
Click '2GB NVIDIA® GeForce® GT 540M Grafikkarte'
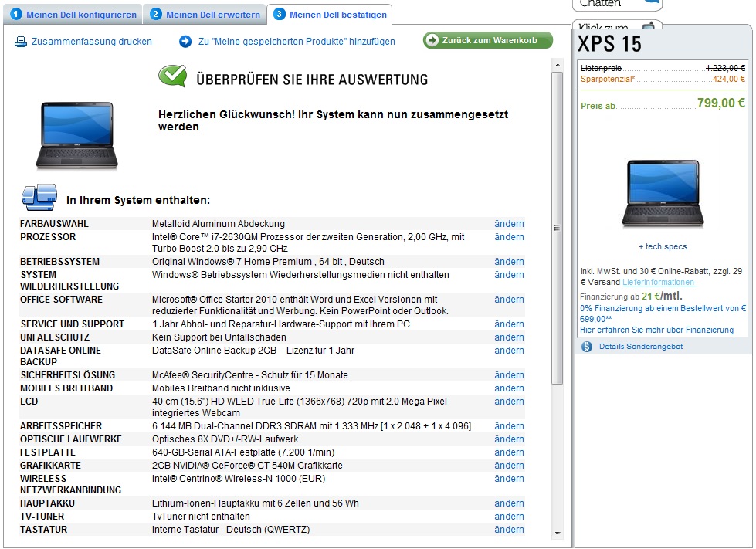pyautogui.click(x=247, y=466)
